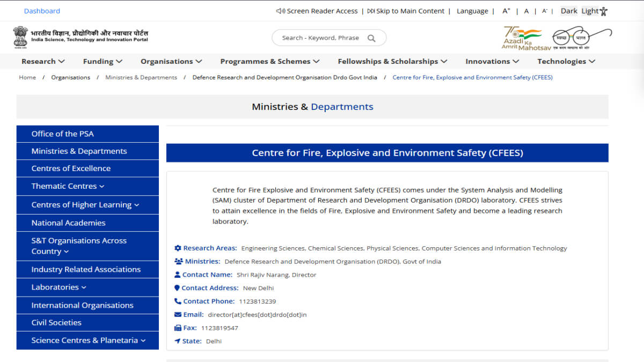Click the envelope icon beside Email

pyautogui.click(x=177, y=314)
